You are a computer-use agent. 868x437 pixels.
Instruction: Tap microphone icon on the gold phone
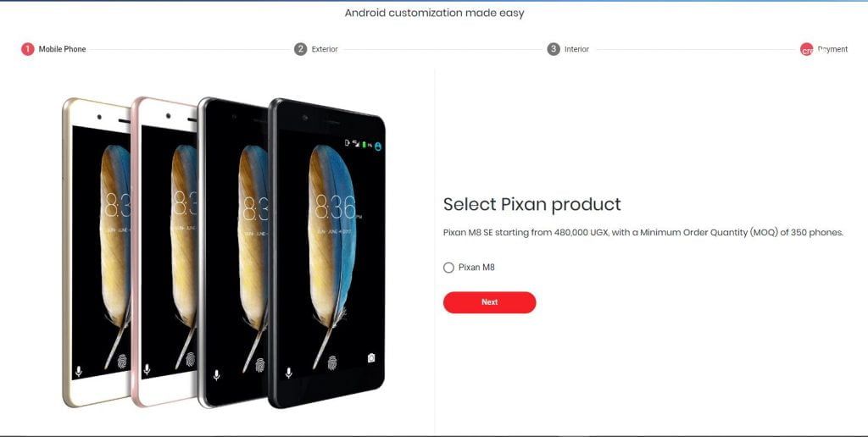[x=79, y=371]
